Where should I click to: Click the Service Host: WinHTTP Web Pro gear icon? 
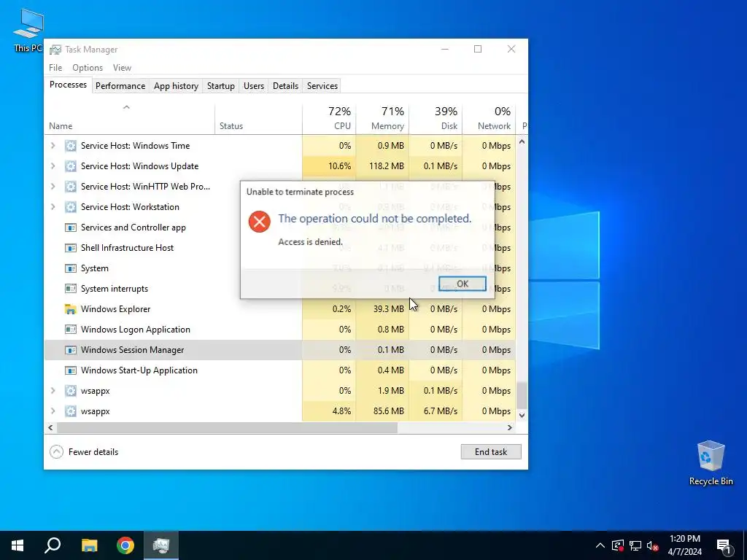(x=71, y=187)
